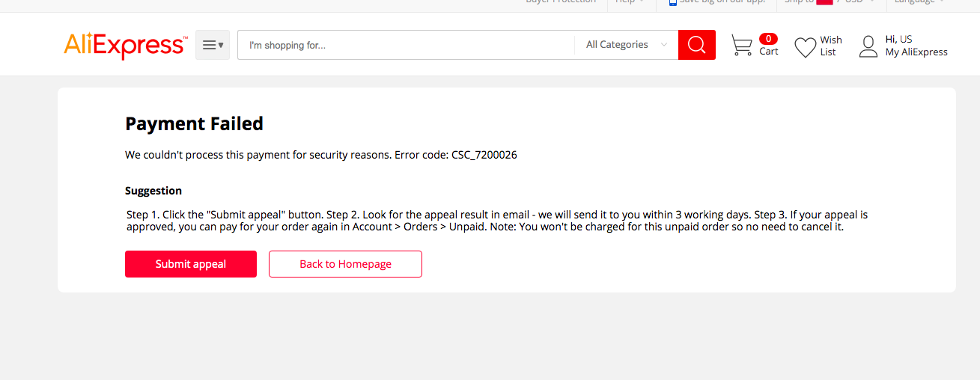The image size is (980, 380).
Task: Click the Submit appeal button
Action: click(191, 264)
